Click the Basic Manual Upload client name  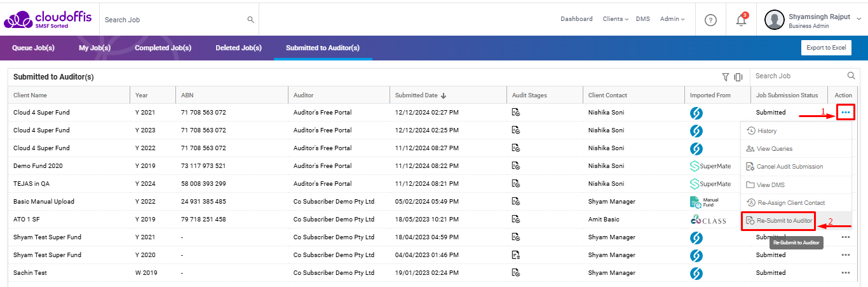[44, 202]
